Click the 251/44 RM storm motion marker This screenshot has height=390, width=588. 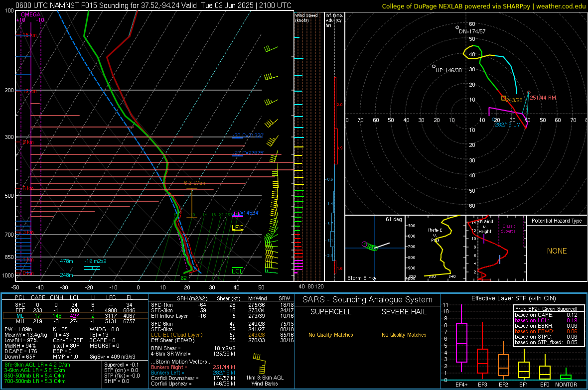click(x=529, y=92)
